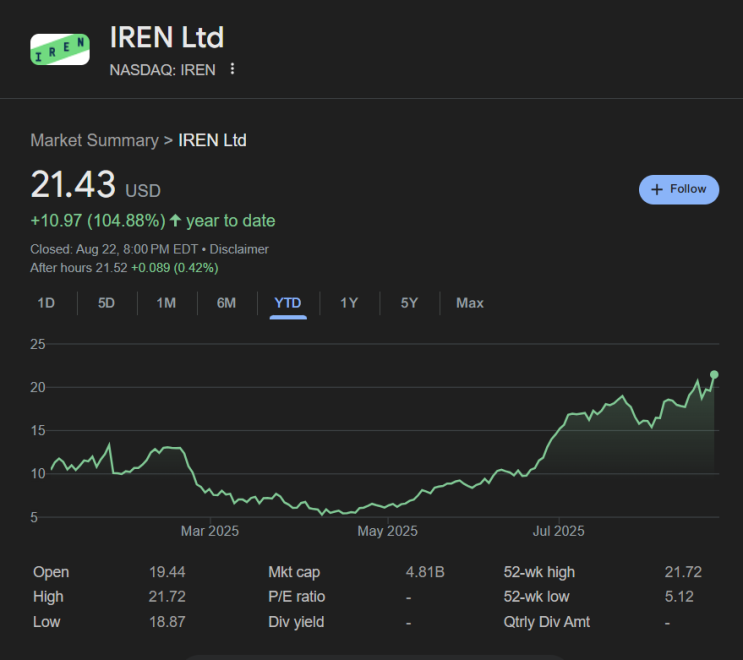
Task: Click the NASDAQ: IREN ticker text
Action: coord(163,70)
